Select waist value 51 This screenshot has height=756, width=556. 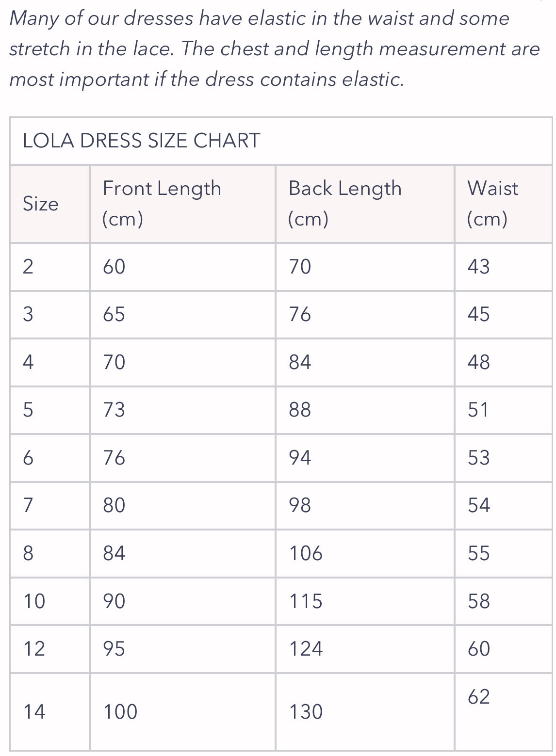click(x=478, y=410)
